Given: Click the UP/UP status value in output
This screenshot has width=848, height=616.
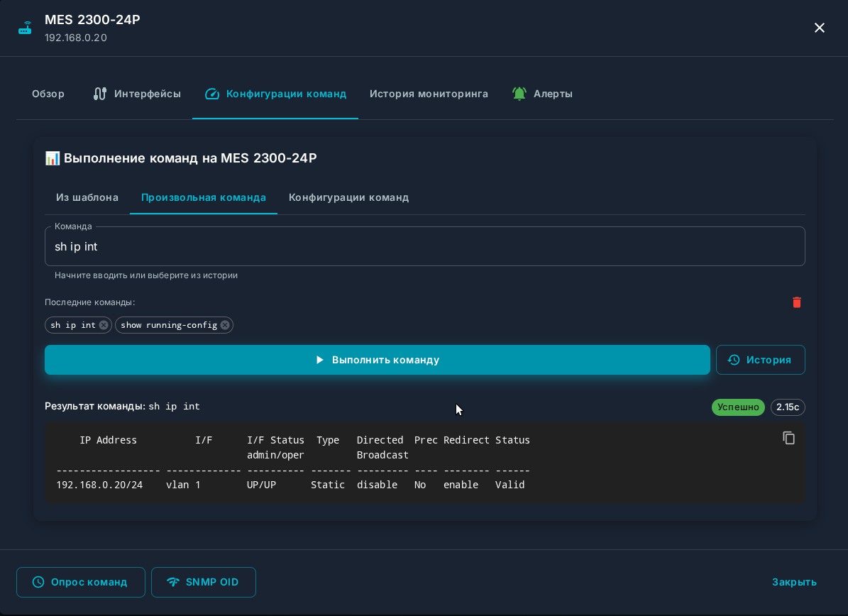Looking at the screenshot, I should [x=261, y=485].
